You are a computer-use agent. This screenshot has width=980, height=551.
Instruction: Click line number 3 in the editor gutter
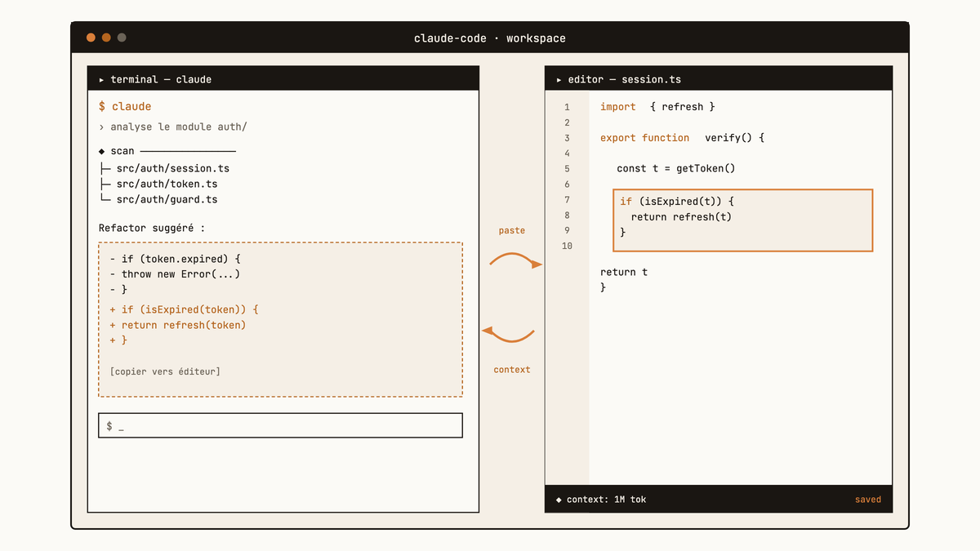[x=567, y=138]
